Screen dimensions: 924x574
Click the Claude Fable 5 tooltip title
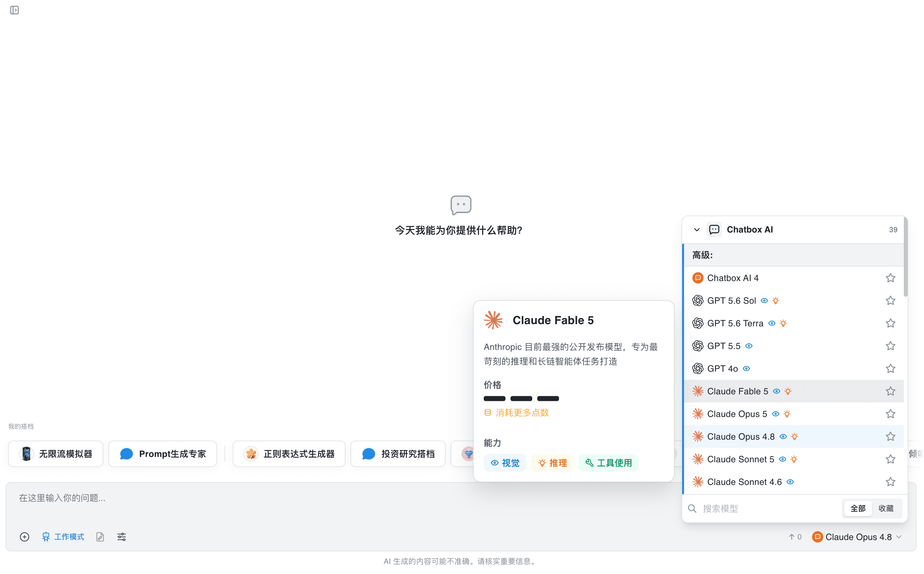point(553,320)
